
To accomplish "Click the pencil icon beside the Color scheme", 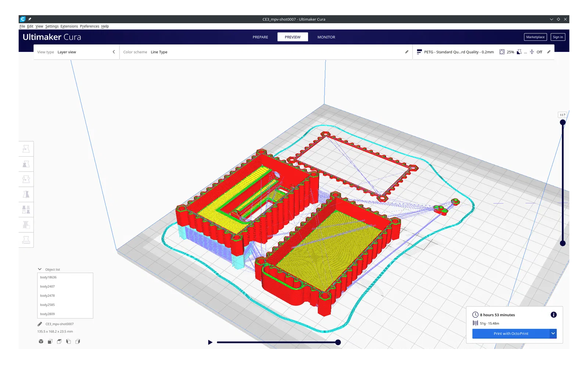I will pos(407,52).
